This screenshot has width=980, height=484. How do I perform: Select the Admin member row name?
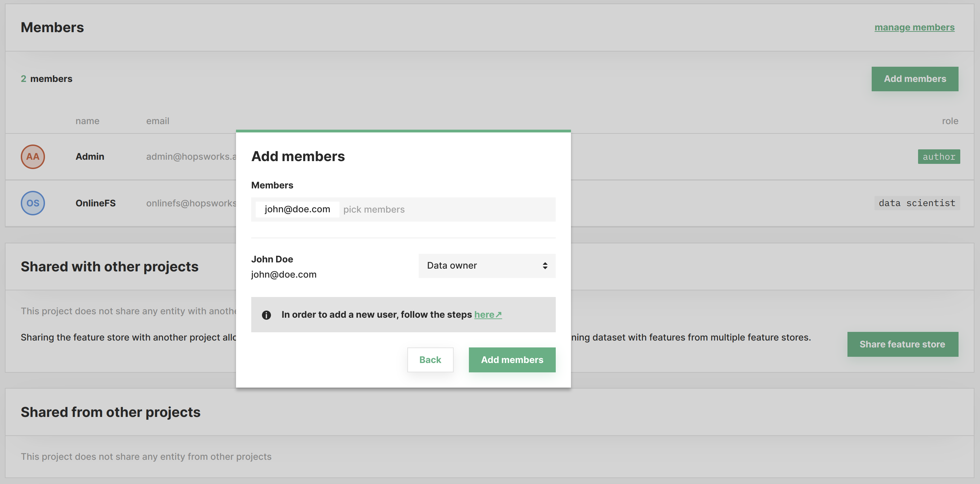[90, 157]
